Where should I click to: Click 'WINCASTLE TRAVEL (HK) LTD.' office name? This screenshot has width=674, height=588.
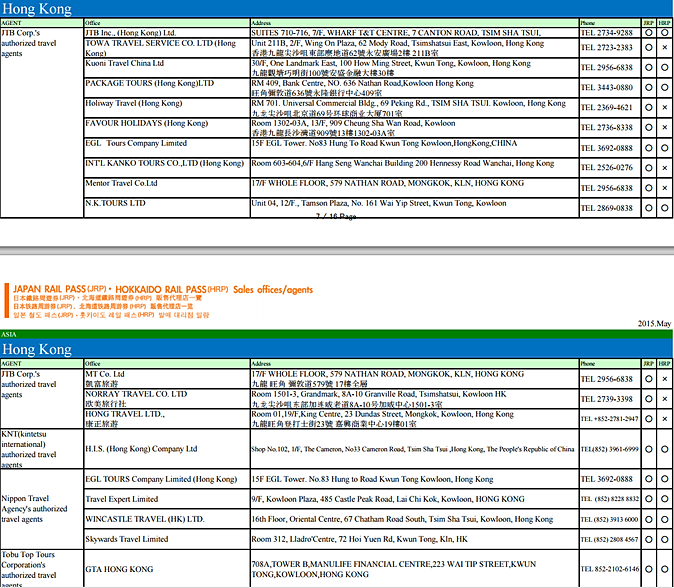pyautogui.click(x=145, y=519)
